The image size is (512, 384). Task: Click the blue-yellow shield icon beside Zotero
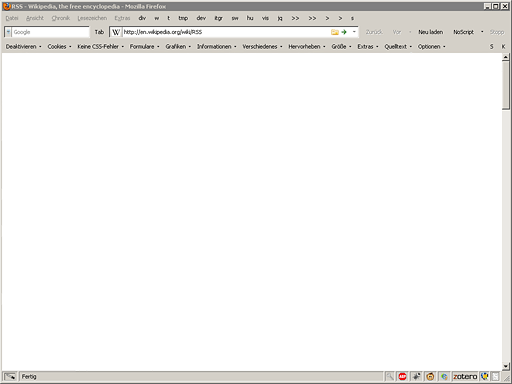click(x=484, y=377)
